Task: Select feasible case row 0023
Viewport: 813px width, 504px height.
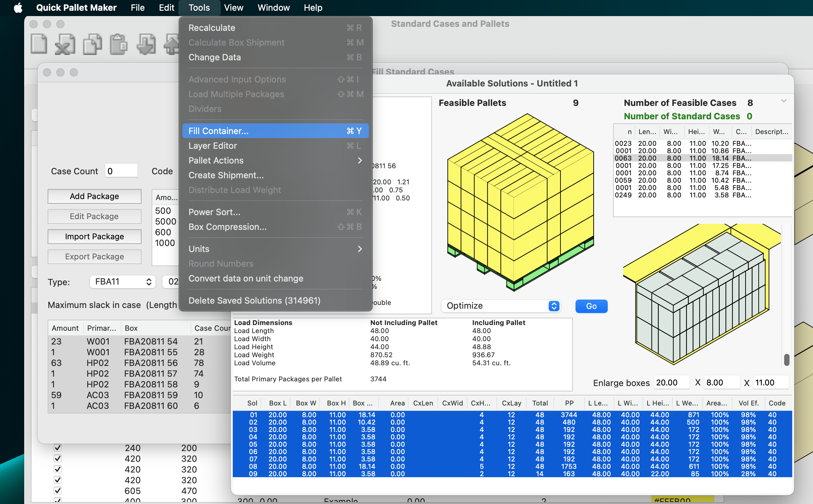Action: point(702,143)
